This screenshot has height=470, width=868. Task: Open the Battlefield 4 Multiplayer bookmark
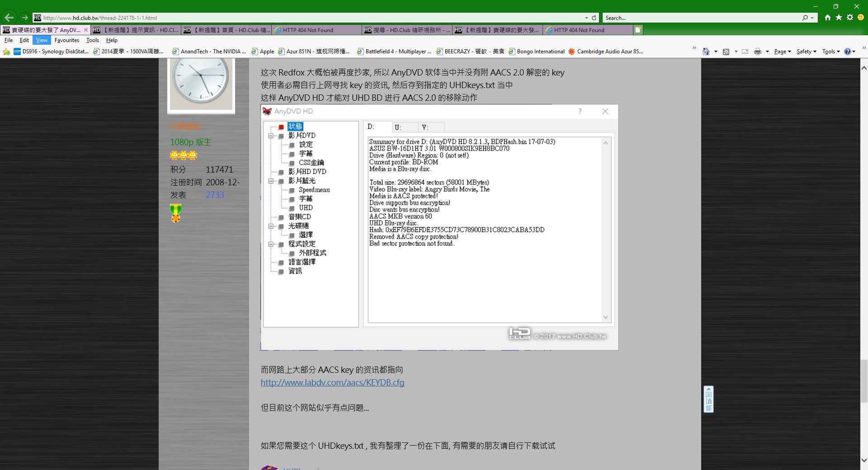point(394,52)
